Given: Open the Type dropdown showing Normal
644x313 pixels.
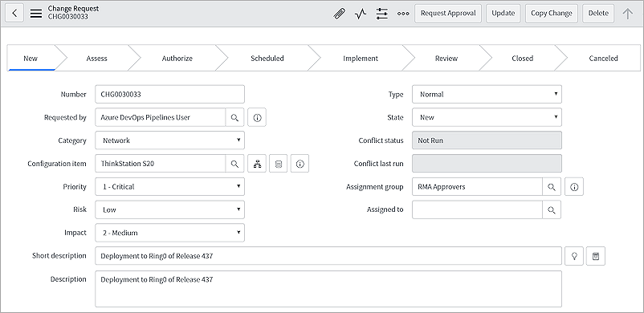Looking at the screenshot, I should click(x=487, y=94).
